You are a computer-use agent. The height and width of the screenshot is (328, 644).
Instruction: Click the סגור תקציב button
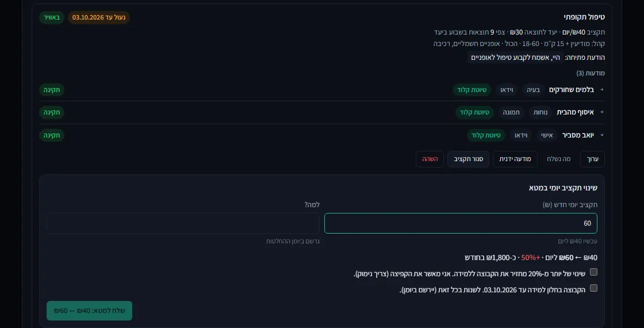tap(468, 159)
